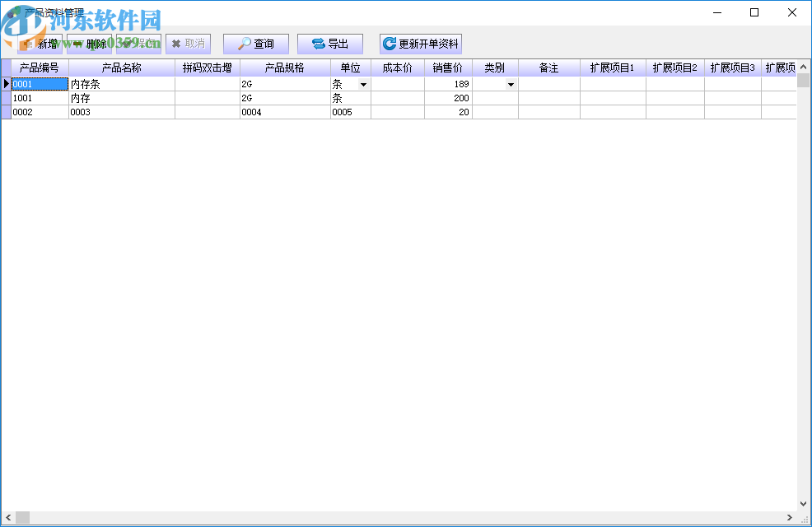
Task: Select product code cell 0002
Action: tap(40, 112)
